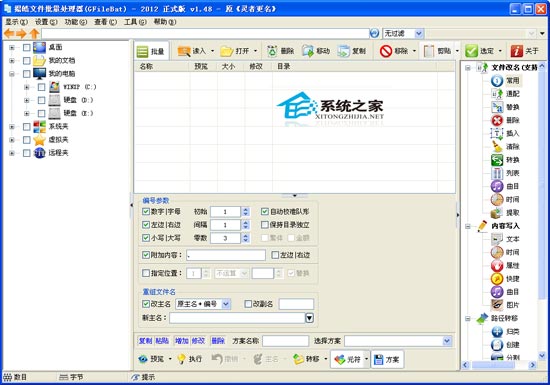Click the green 选定 checkmark icon

click(x=471, y=51)
